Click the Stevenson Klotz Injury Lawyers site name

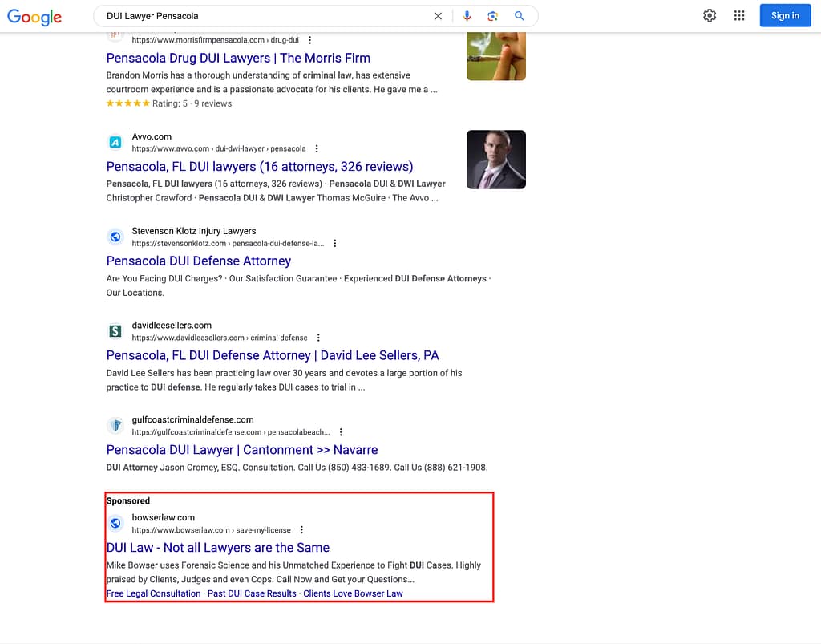tap(194, 231)
